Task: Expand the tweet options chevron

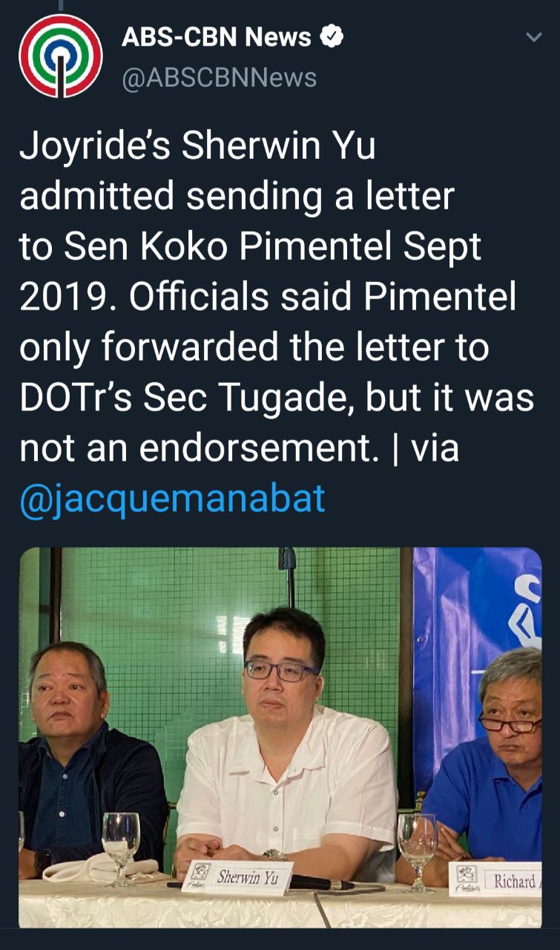Action: [x=533, y=37]
